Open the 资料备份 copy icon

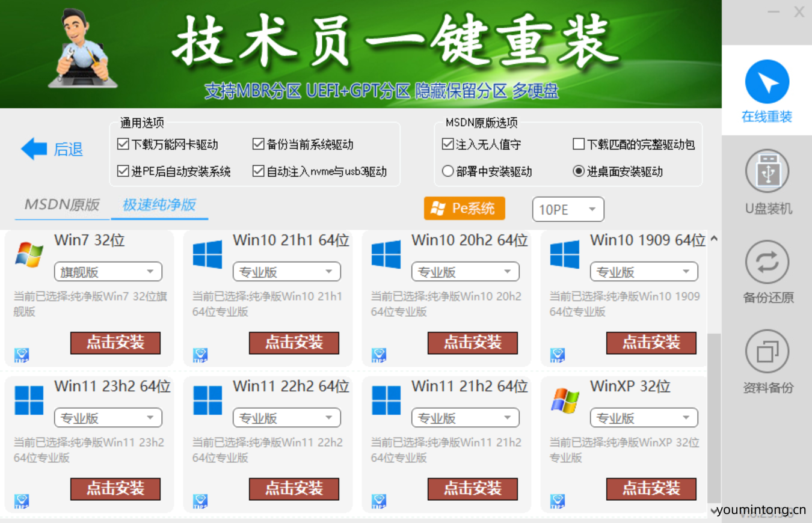(767, 352)
